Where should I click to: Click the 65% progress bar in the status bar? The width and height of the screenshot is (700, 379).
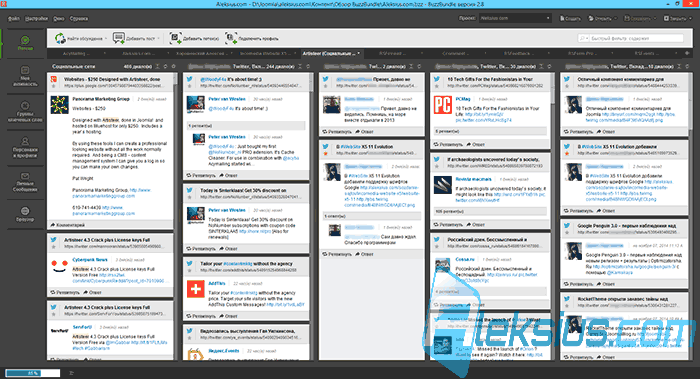pyautogui.click(x=33, y=373)
